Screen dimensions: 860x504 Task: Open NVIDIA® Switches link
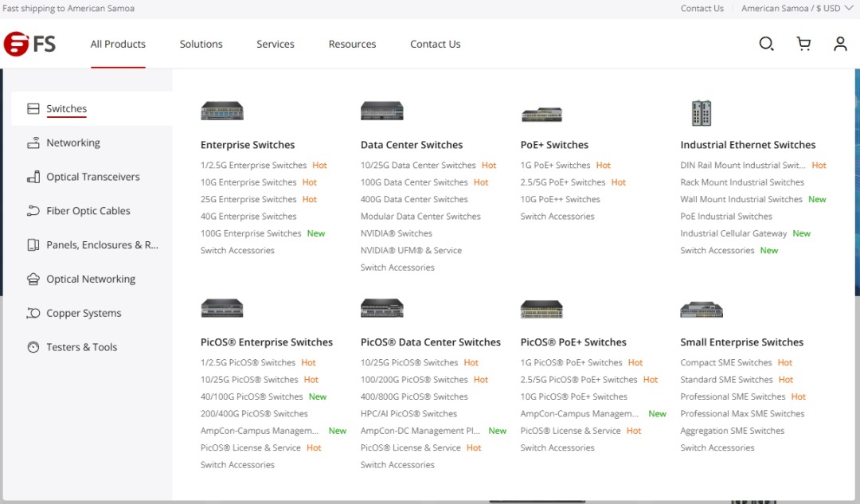pyautogui.click(x=396, y=233)
